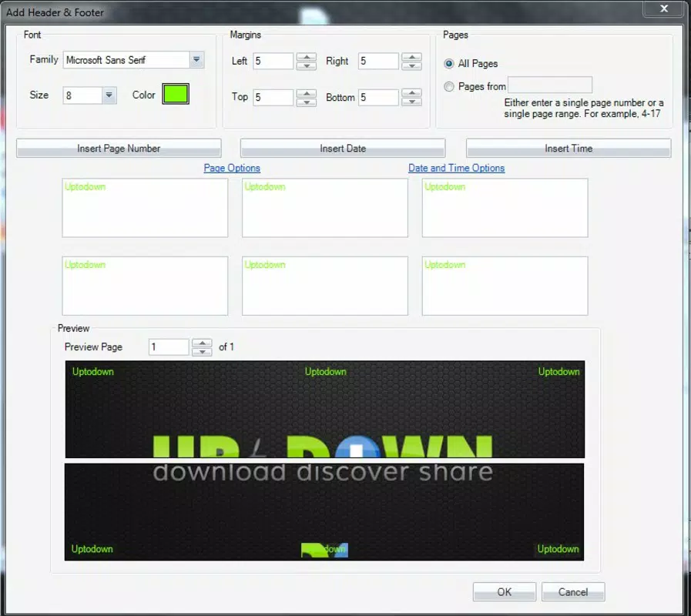The height and width of the screenshot is (616, 691).
Task: Click the green font Color swatch
Action: [176, 94]
